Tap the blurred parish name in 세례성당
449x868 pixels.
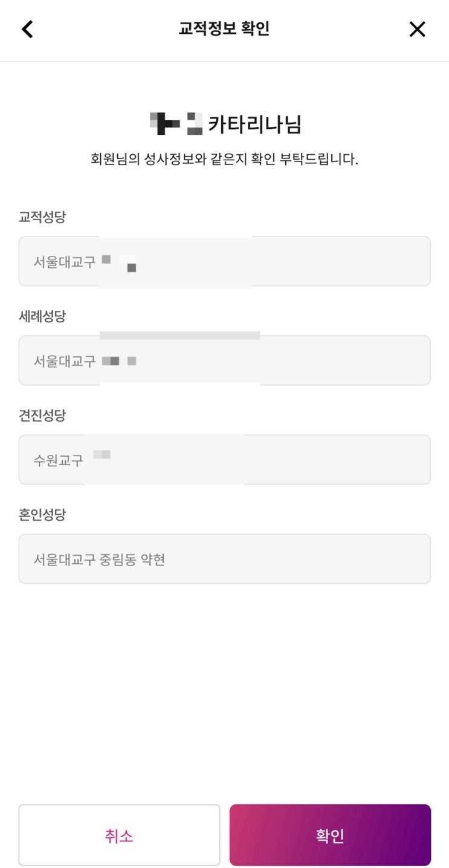119,361
